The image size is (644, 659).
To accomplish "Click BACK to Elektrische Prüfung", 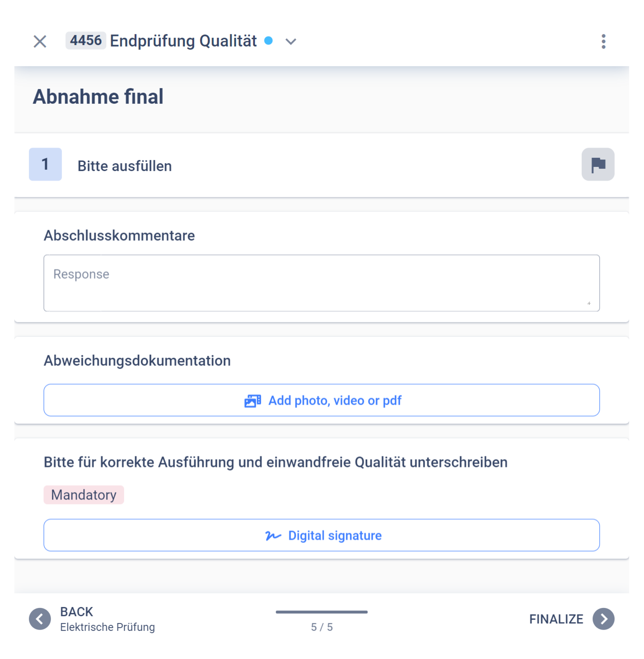I will point(107,619).
